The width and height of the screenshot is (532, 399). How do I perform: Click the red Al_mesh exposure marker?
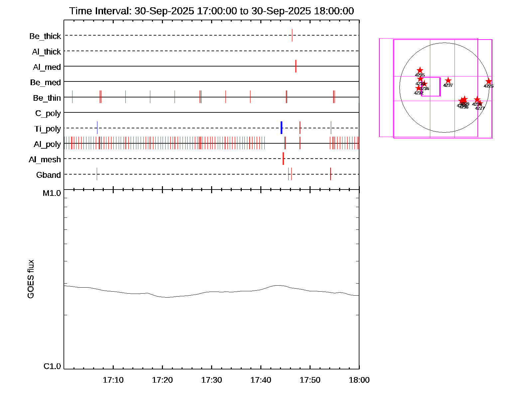click(283, 159)
